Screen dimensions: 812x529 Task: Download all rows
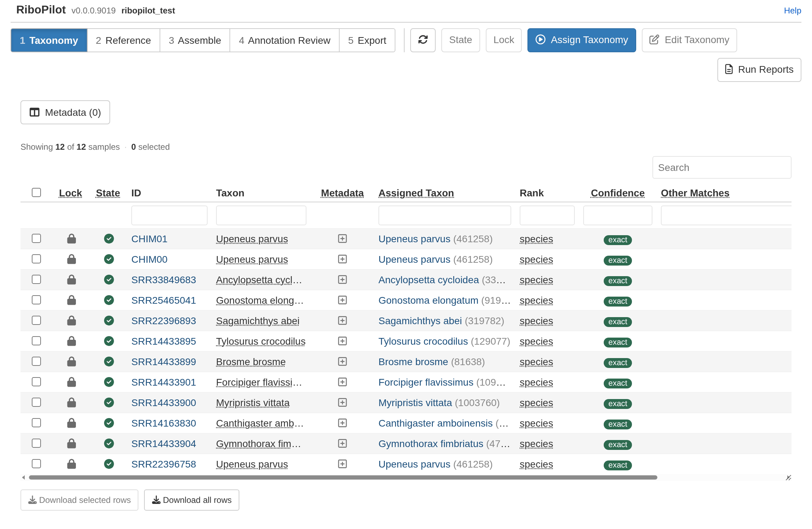pos(192,500)
